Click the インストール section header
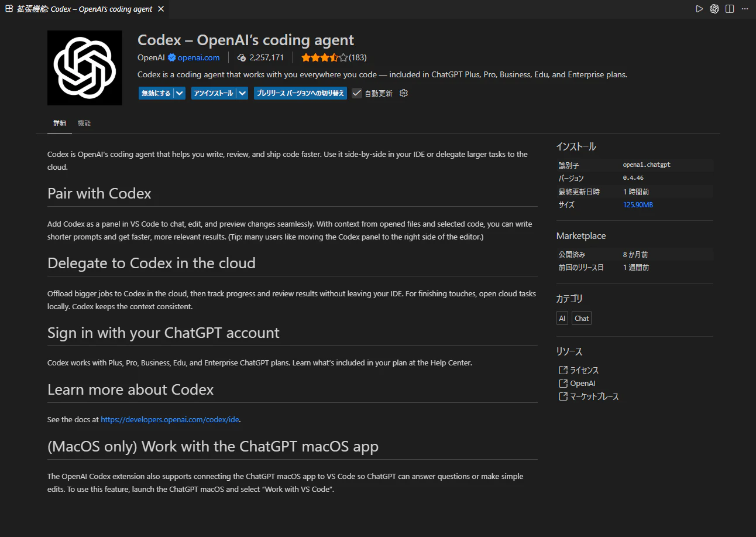 click(576, 146)
